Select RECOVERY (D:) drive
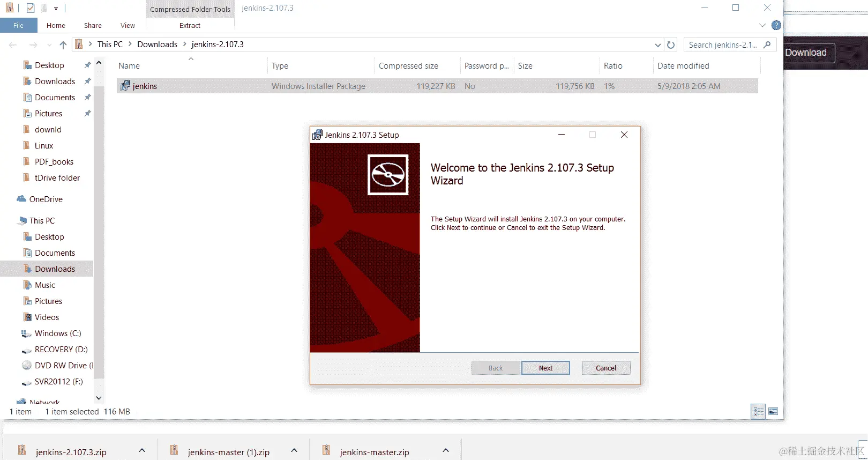The image size is (868, 460). tap(61, 350)
